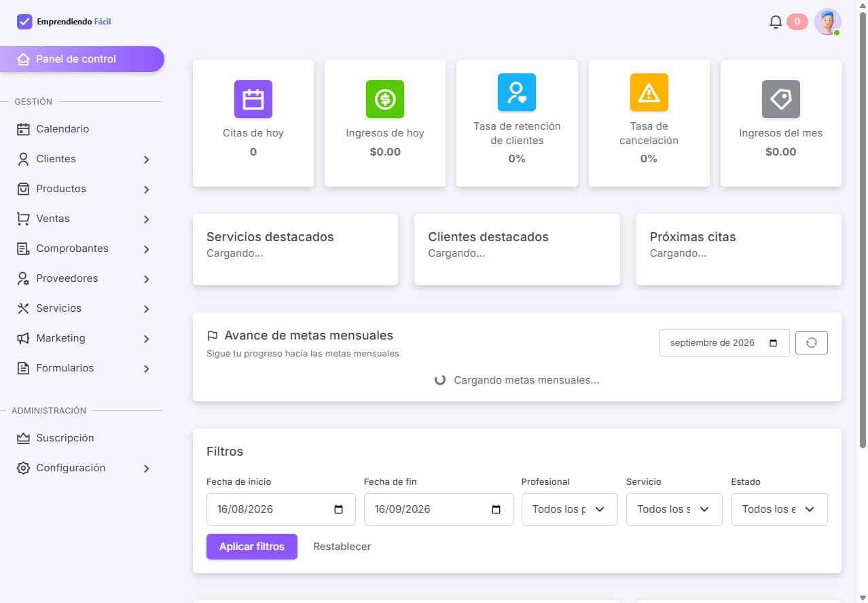Open the Profesional filter dropdown

pos(569,509)
